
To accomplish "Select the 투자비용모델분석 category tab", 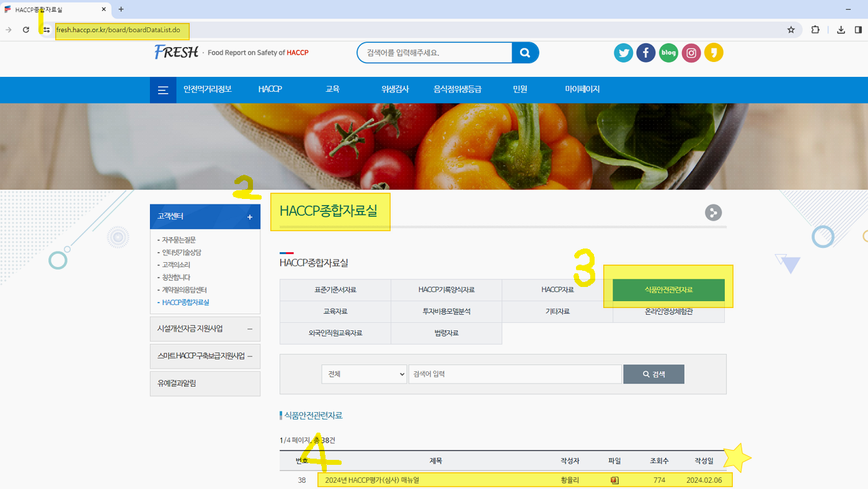I will pos(446,312).
